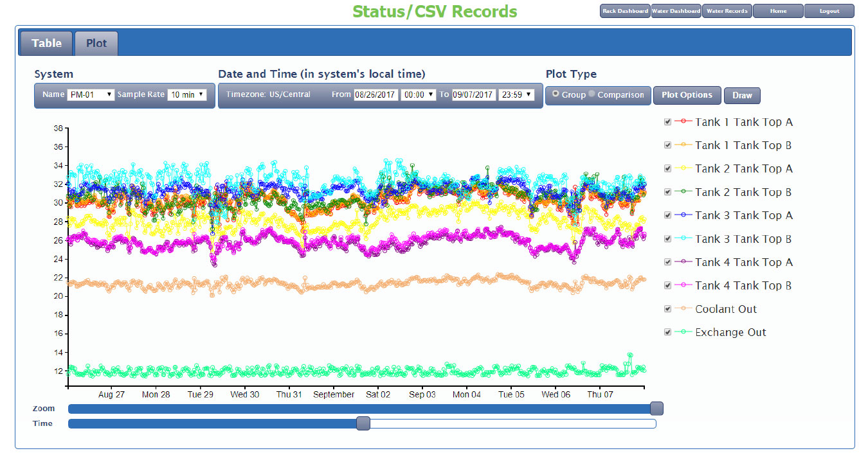Open the Sample Rate dropdown
Screen dimensions: 868x460
tap(187, 94)
